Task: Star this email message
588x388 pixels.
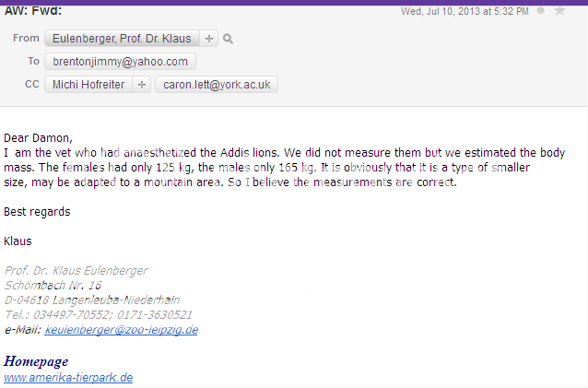Action: 559,11
